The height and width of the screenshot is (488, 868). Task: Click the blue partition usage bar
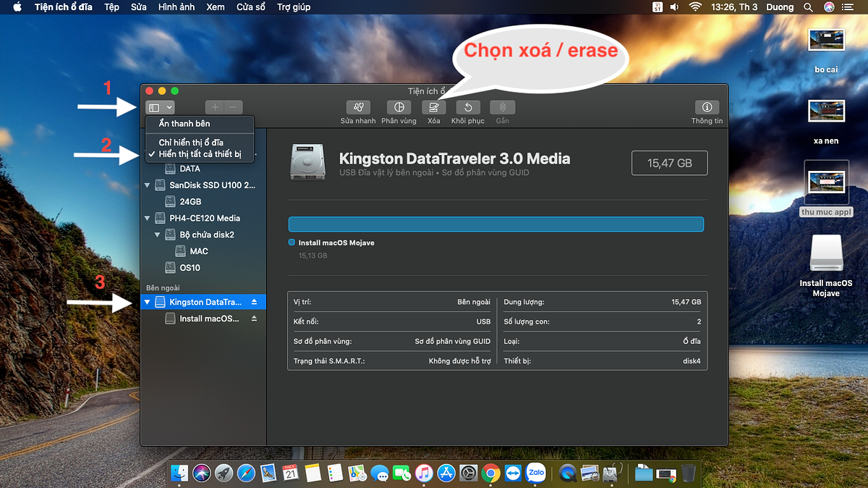pos(496,224)
